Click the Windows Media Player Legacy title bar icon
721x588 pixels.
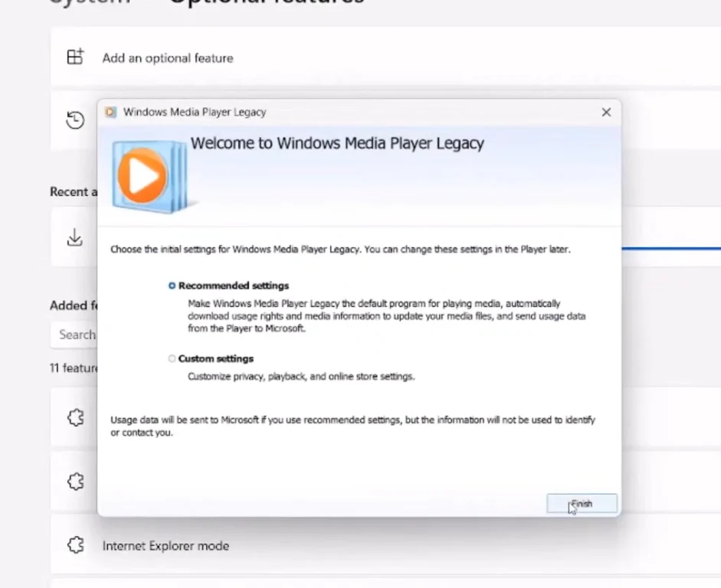110,112
